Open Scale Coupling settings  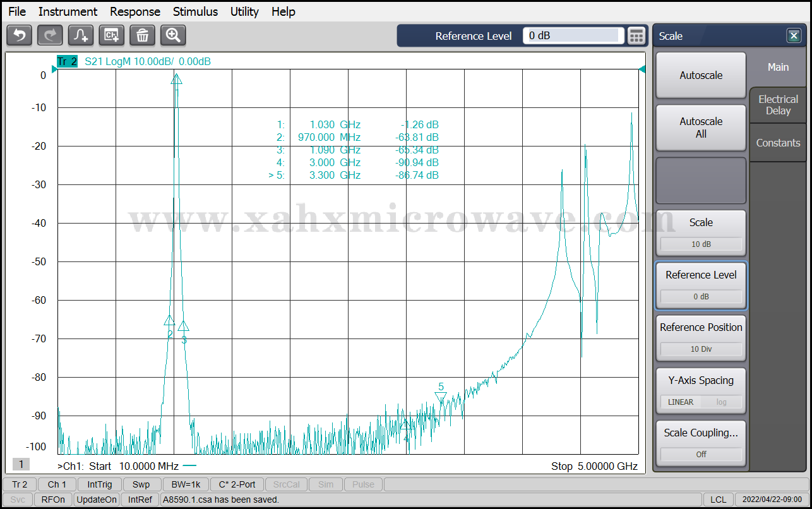click(x=701, y=443)
